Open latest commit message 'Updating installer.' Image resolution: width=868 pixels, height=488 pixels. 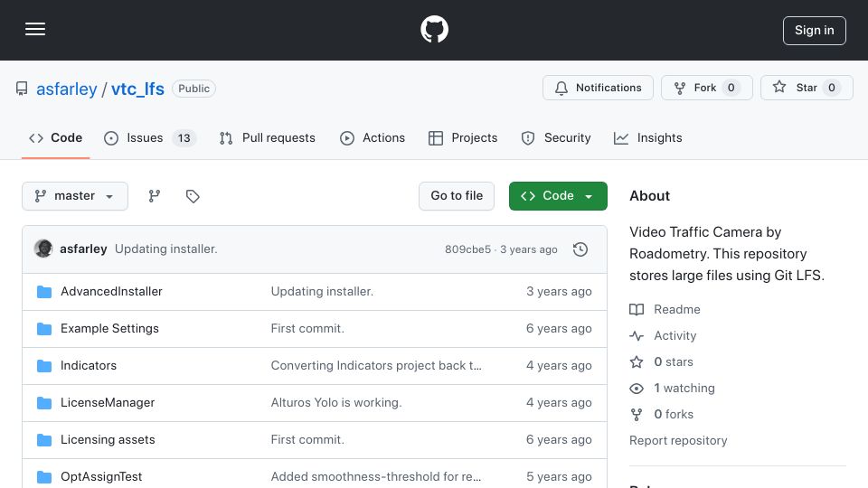click(166, 249)
